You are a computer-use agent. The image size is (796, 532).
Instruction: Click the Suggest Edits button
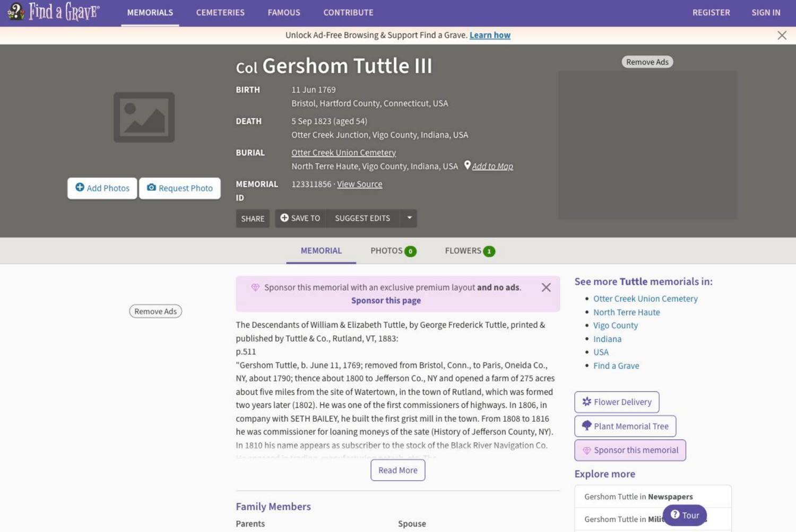click(362, 218)
